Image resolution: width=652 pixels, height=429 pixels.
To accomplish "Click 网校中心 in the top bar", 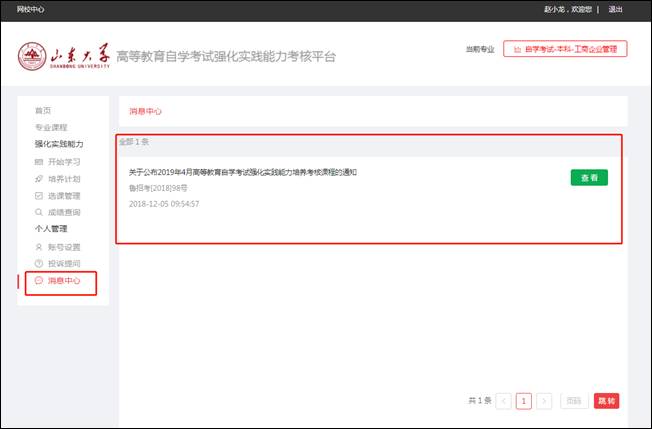I will click(34, 9).
